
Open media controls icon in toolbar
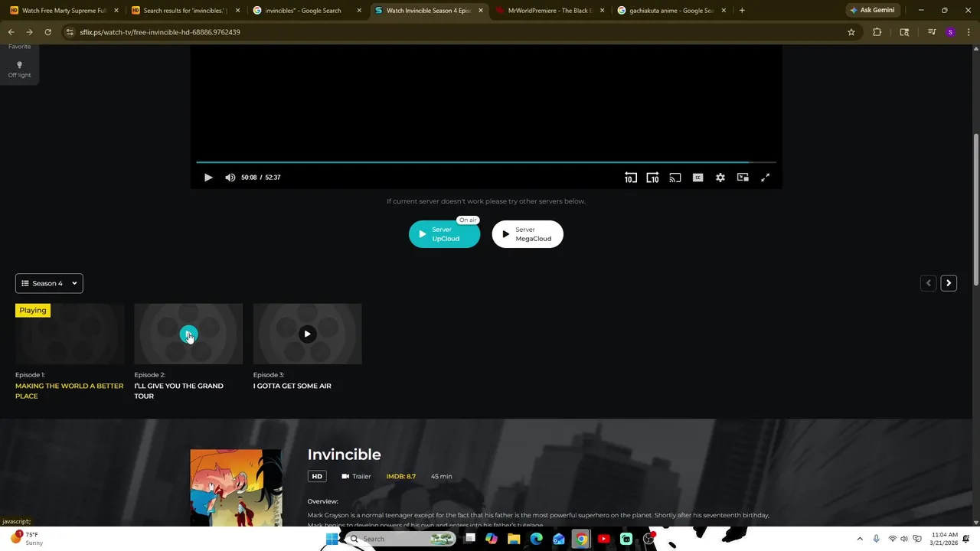[931, 32]
